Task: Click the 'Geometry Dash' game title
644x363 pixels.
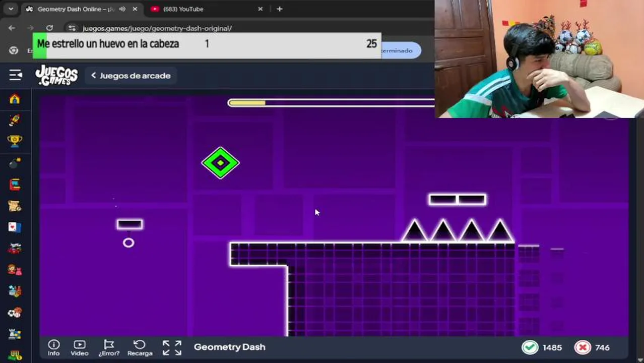Action: coord(230,347)
